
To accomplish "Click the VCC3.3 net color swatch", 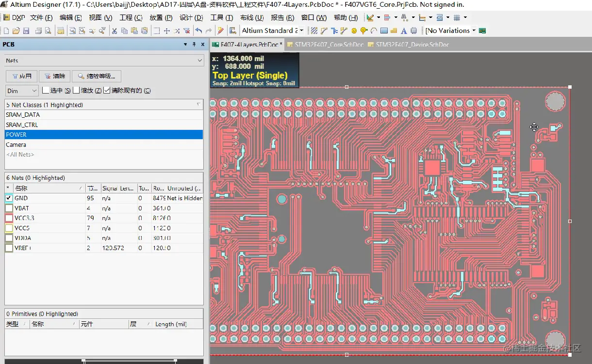I will 9,218.
